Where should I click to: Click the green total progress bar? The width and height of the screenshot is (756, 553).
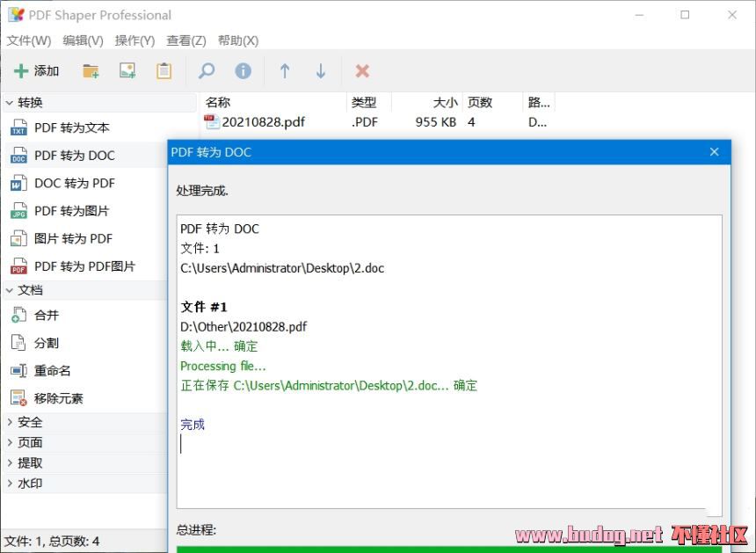pos(449,549)
